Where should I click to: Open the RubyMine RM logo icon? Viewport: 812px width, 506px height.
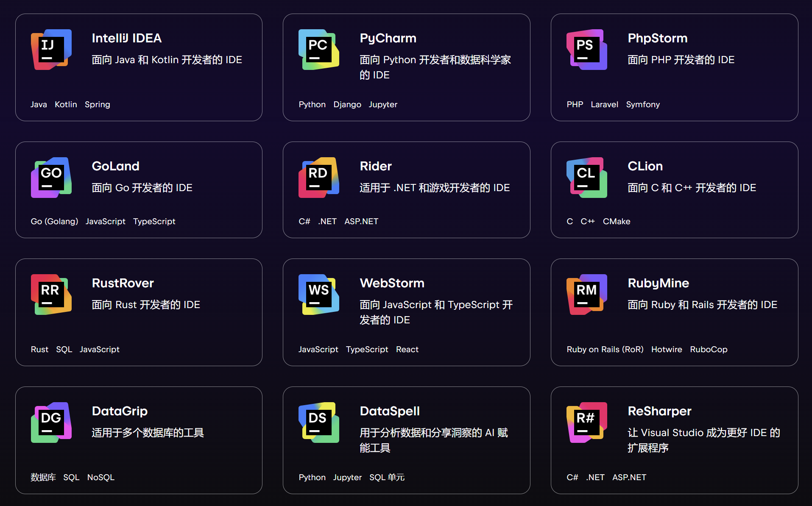[587, 295]
